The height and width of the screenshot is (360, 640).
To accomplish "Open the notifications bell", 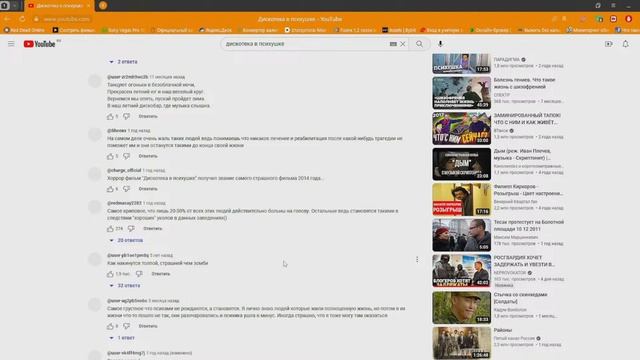I will (625, 44).
